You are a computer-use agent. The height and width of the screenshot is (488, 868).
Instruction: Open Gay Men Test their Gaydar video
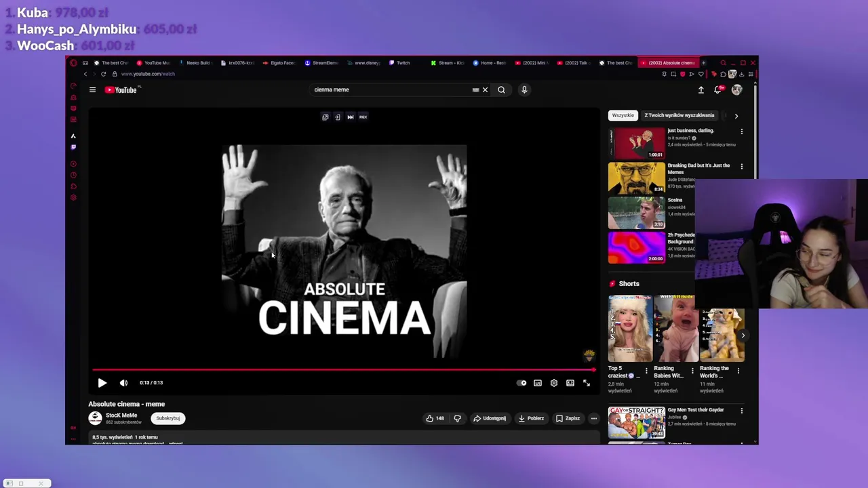(x=636, y=423)
